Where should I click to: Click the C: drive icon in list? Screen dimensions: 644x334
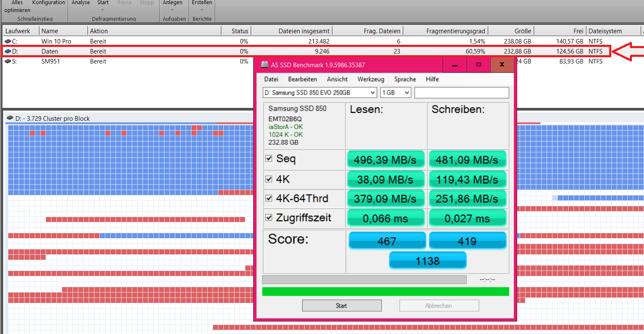tap(8, 41)
